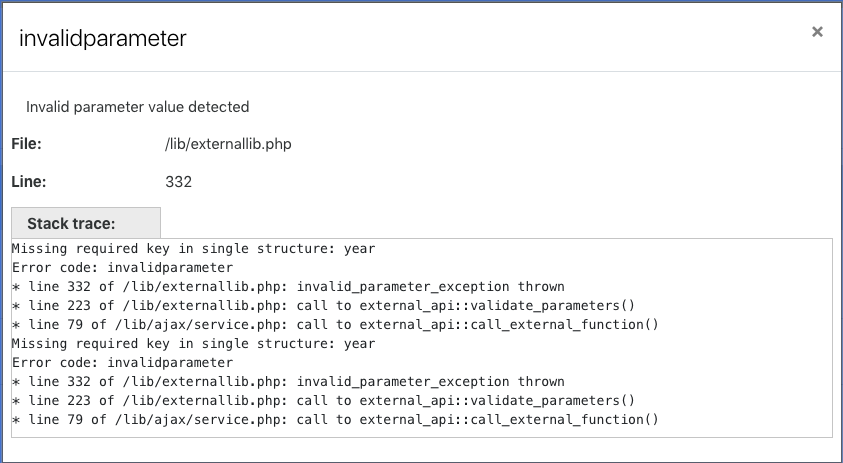Click word year in first trace line
Screen dimensions: 843x463
[x=360, y=249]
